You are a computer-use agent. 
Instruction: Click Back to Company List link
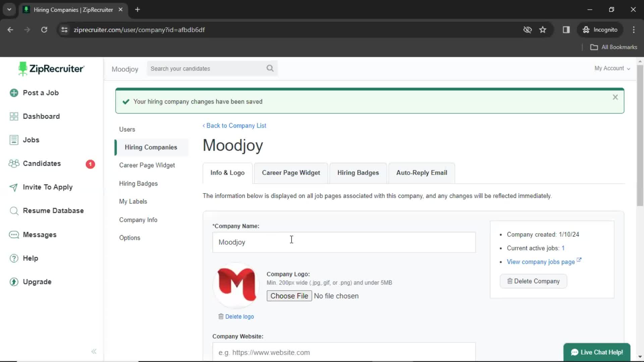click(234, 126)
